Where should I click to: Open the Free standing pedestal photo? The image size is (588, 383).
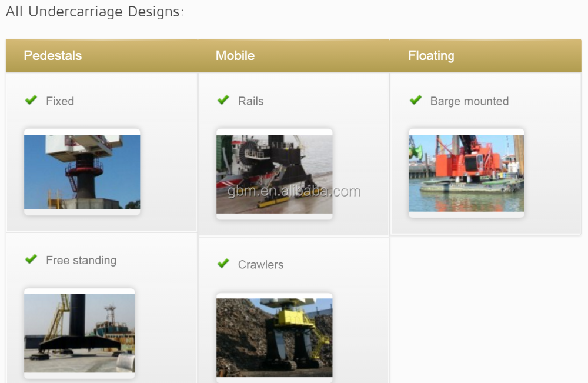[79, 333]
